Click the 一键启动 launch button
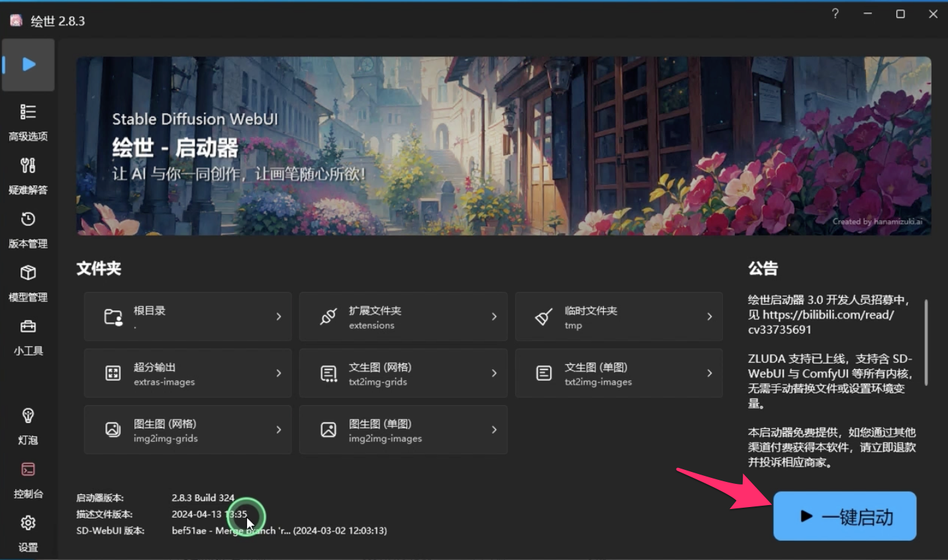948x560 pixels. pyautogui.click(x=845, y=516)
